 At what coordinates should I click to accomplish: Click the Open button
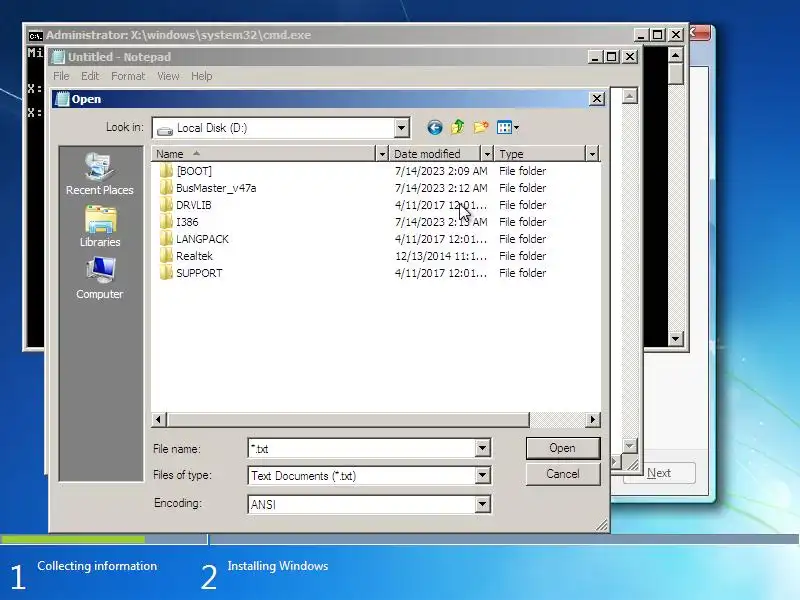[x=563, y=448]
